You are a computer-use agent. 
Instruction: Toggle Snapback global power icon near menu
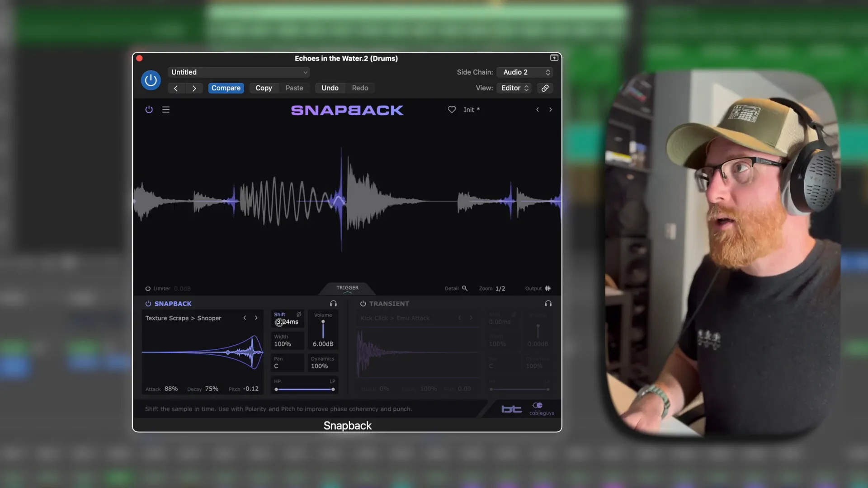pyautogui.click(x=149, y=110)
